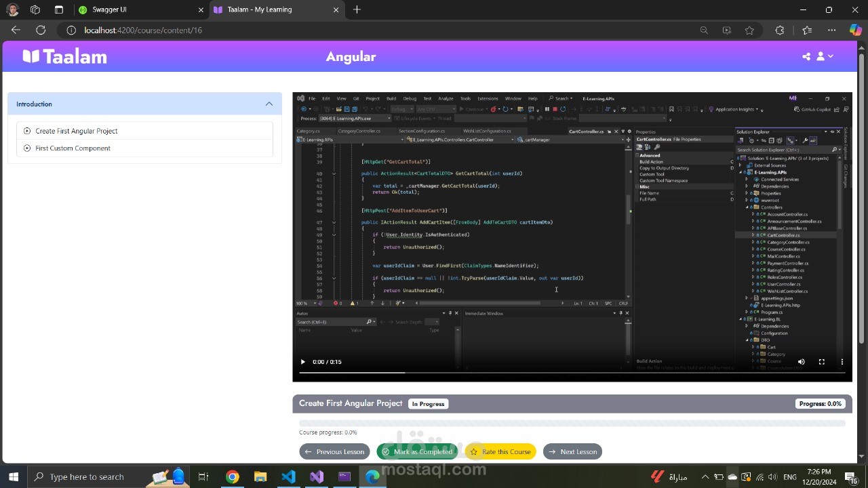Image resolution: width=868 pixels, height=488 pixels.
Task: Show hidden system tray icons
Action: pos(705,476)
